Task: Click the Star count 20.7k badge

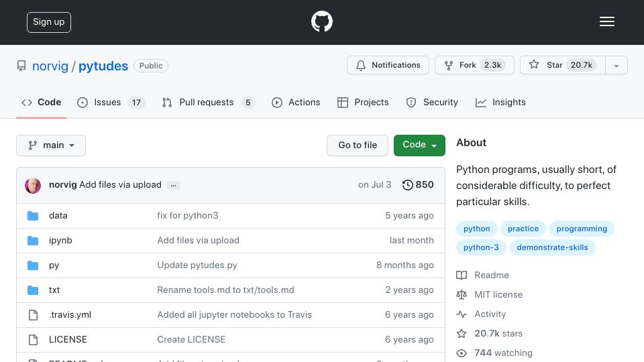Action: tap(581, 65)
